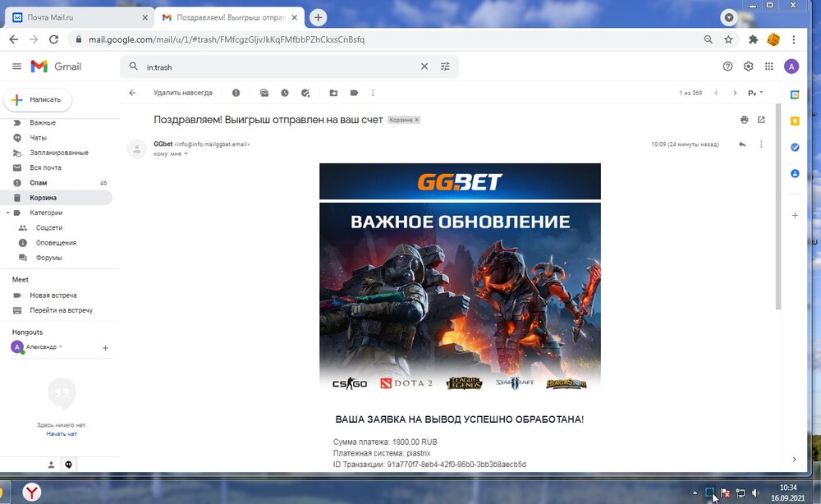Open Hangouts contacts tab icon
Screen dimensions: 821x504
[51, 465]
